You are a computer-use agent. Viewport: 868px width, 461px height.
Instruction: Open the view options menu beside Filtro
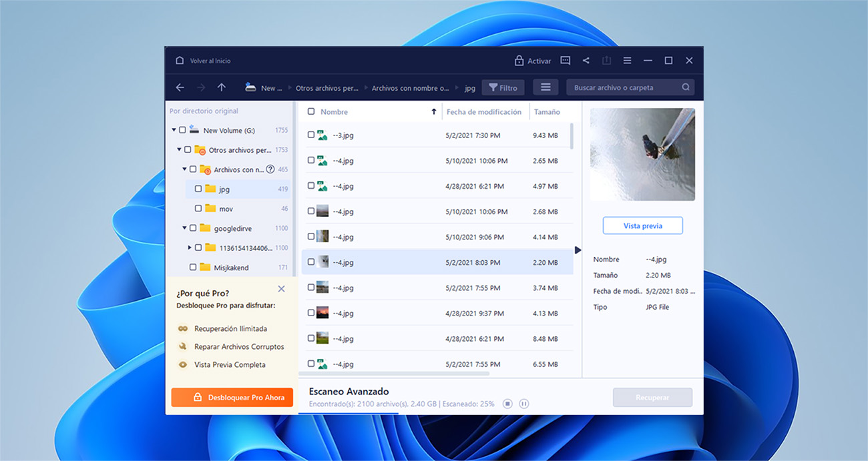click(545, 87)
